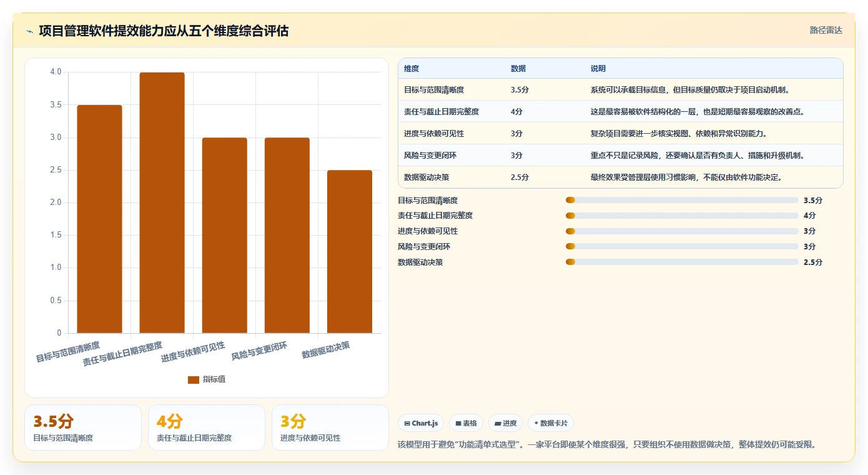This screenshot has width=868, height=475.
Task: Select the 风险与变更闭环 bar in the chart
Action: click(x=287, y=235)
